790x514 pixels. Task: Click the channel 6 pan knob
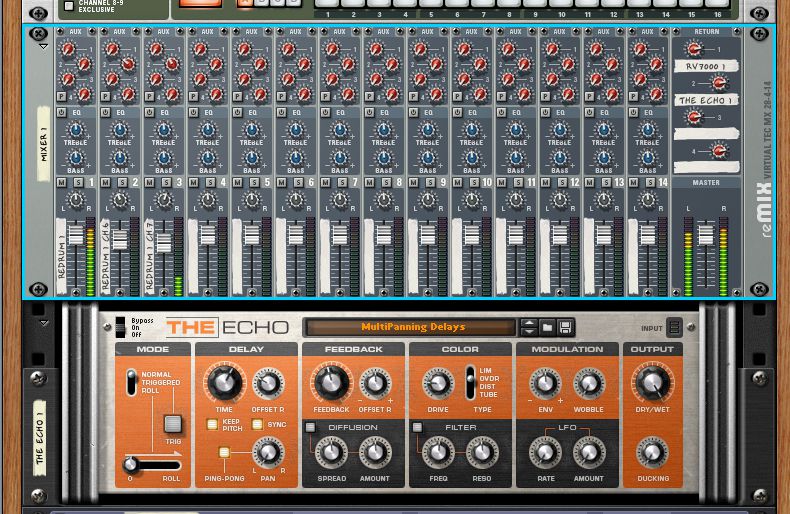[x=296, y=200]
